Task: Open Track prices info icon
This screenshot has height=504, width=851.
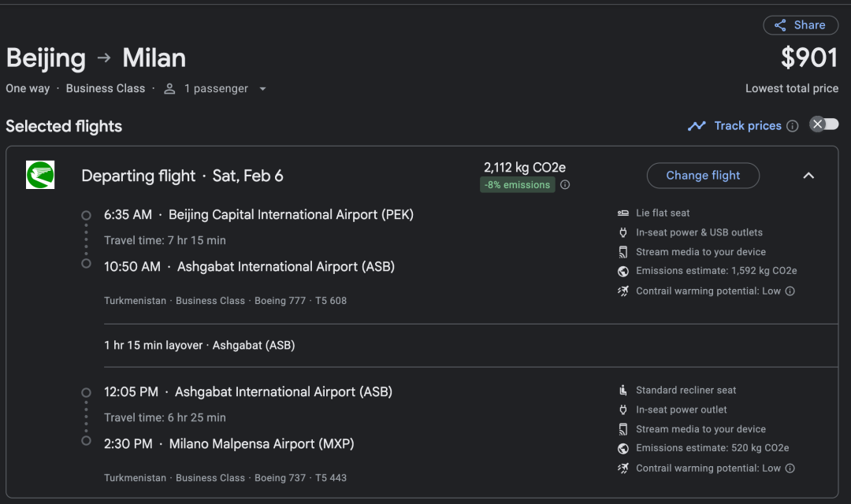Action: click(x=793, y=127)
